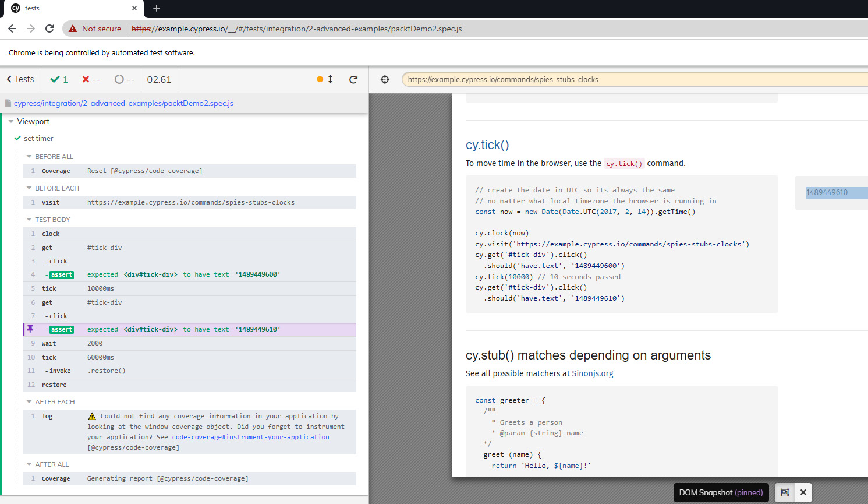Image resolution: width=868 pixels, height=504 pixels.
Task: Select the clock command row
Action: pos(190,234)
